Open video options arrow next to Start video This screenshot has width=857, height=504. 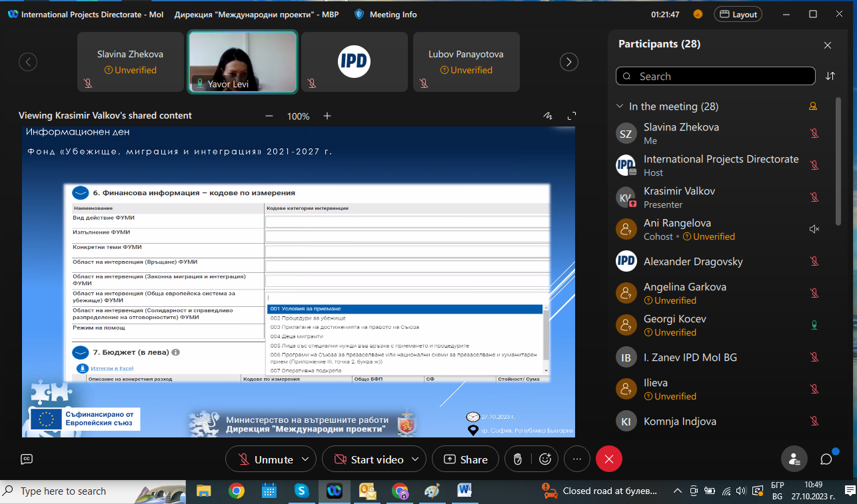[417, 459]
